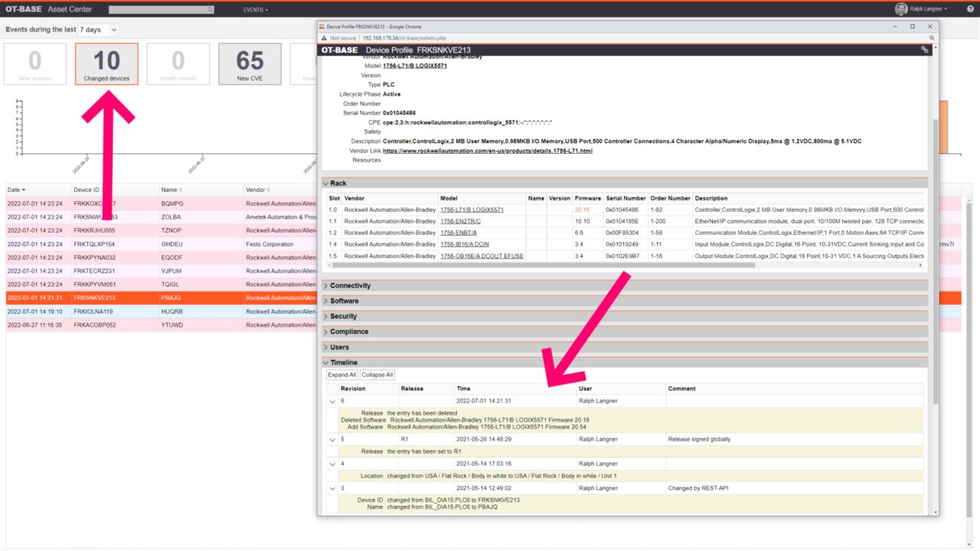Expand the Connectivity section

click(350, 285)
